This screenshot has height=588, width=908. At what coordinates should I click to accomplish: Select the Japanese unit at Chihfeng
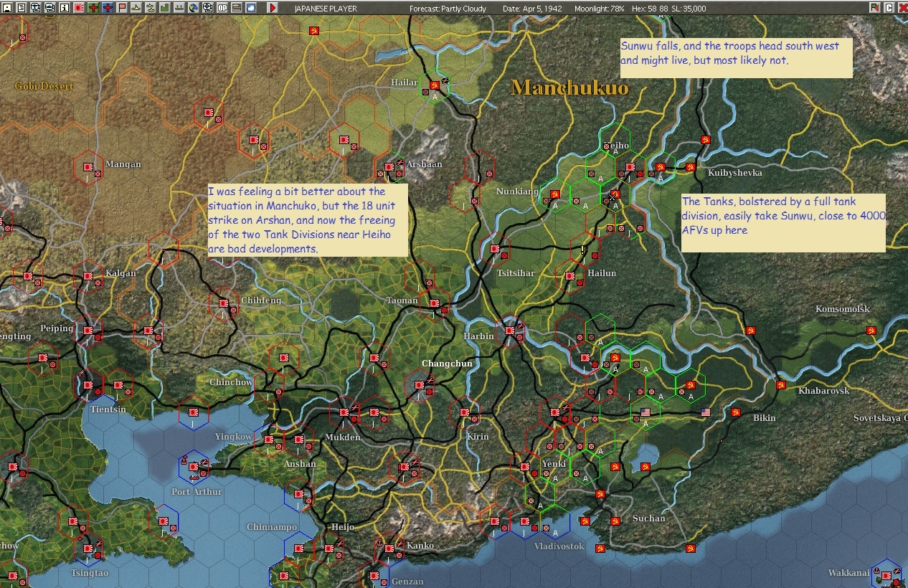224,304
